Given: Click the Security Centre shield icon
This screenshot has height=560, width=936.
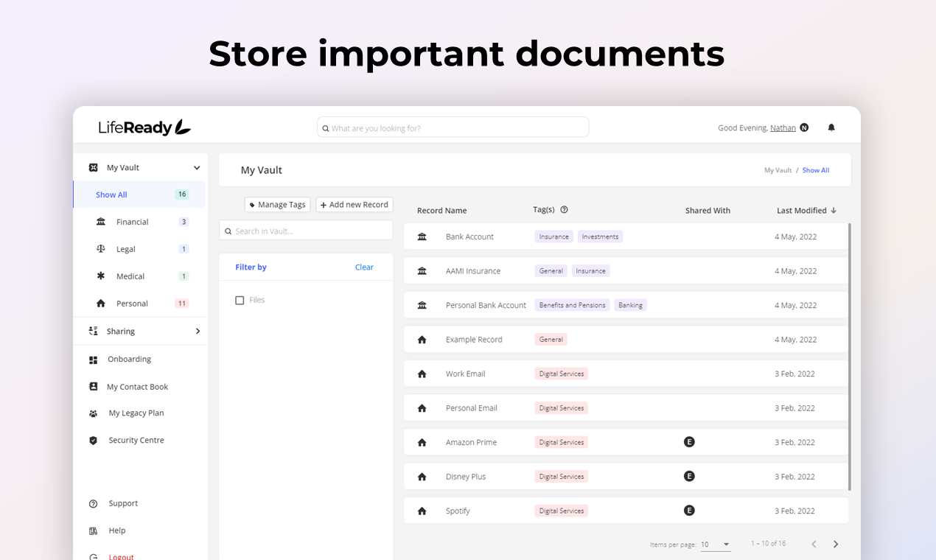Looking at the screenshot, I should pos(94,441).
